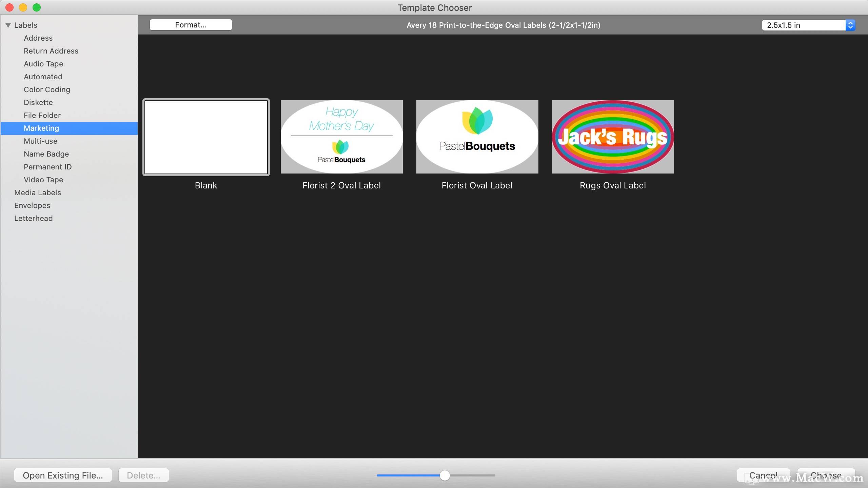This screenshot has height=488, width=868.
Task: Select the Labels category row
Action: point(69,25)
